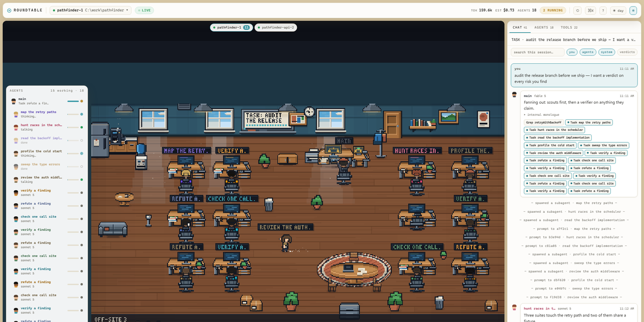Open help with the question mark button

click(x=603, y=10)
